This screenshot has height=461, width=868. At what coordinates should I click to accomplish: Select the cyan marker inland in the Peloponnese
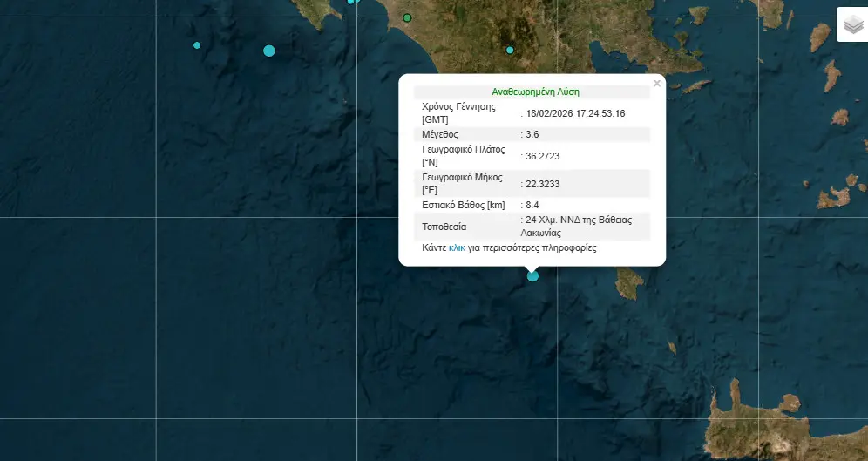click(x=510, y=50)
